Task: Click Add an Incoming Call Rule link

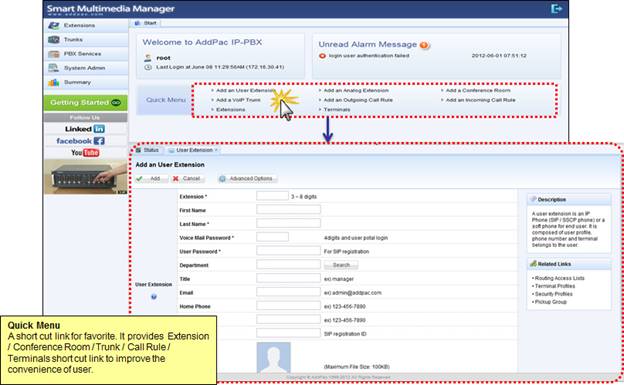Action: tap(480, 100)
